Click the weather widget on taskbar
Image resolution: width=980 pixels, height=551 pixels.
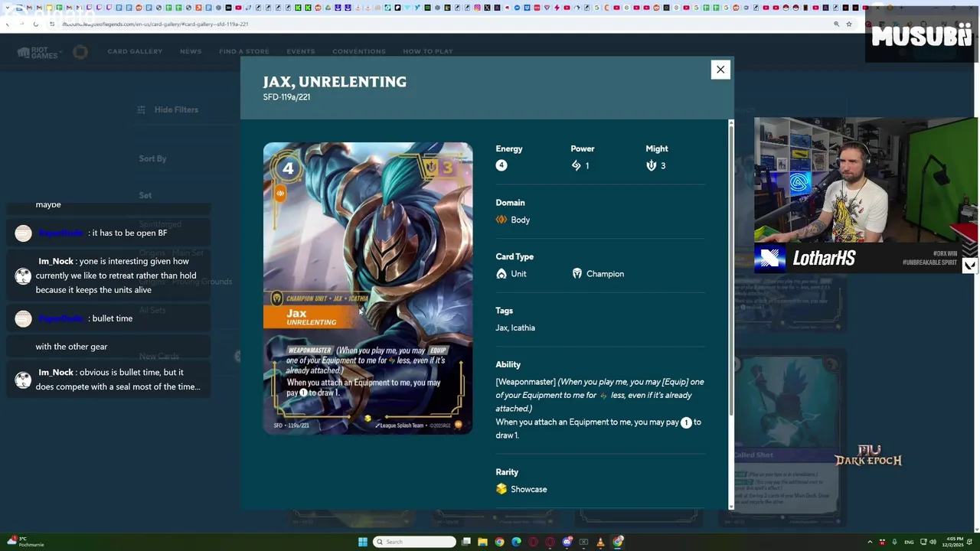click(x=26, y=542)
